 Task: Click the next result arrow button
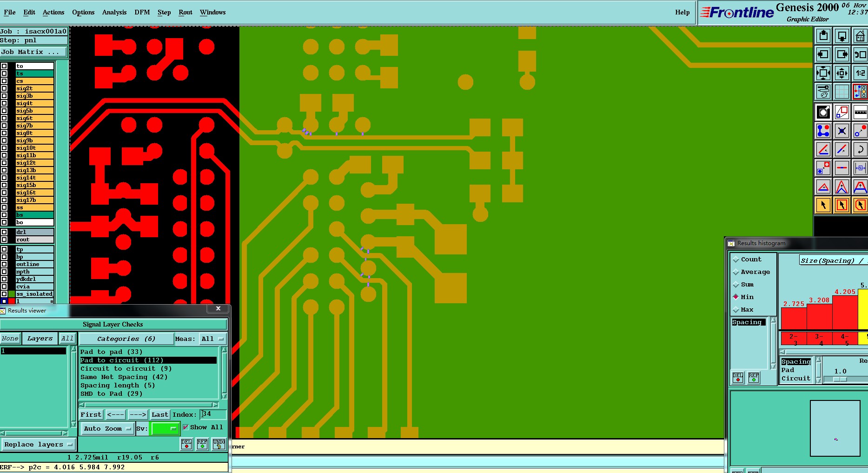click(138, 414)
